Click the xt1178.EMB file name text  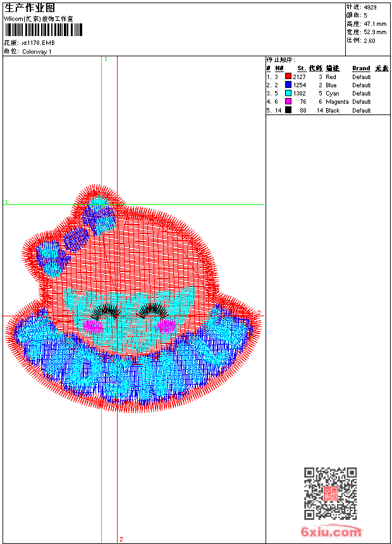tap(38, 43)
